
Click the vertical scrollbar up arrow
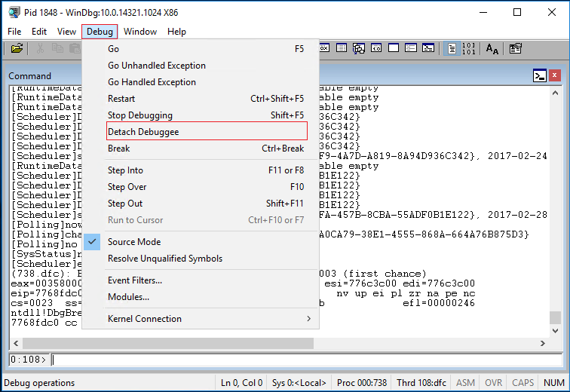pyautogui.click(x=555, y=93)
